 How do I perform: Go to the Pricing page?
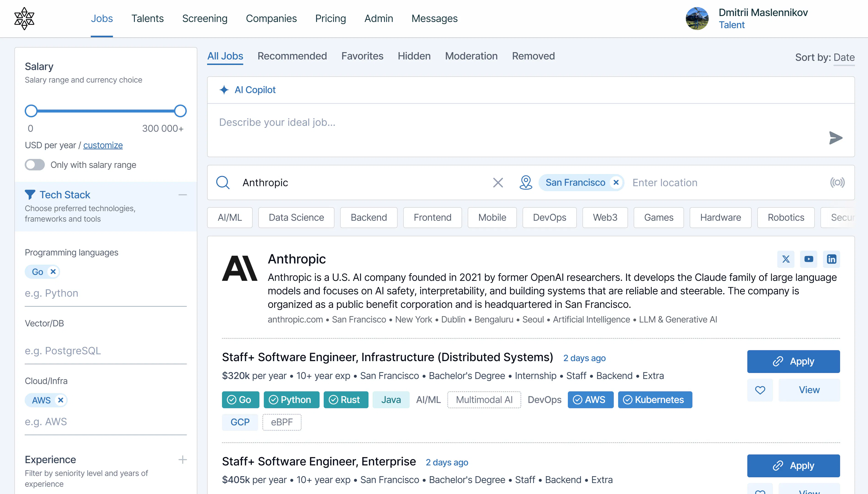point(330,18)
